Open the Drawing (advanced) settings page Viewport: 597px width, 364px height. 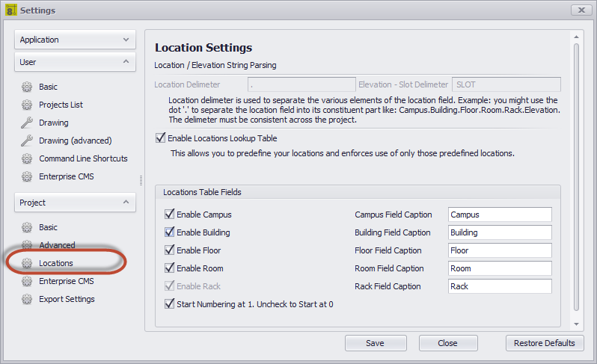[x=76, y=141]
